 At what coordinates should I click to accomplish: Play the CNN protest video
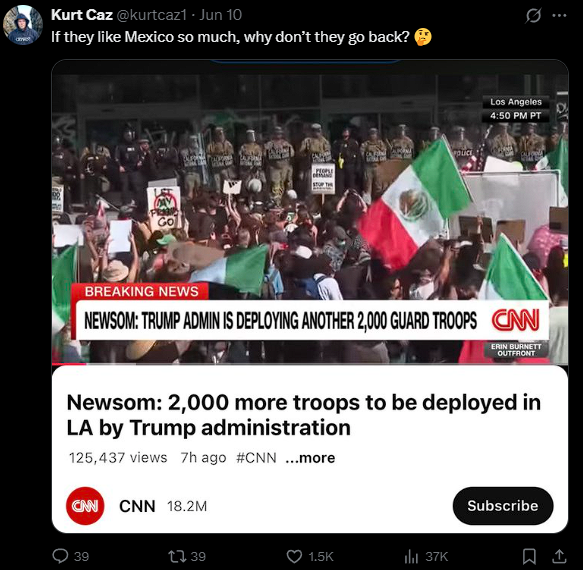[310, 214]
